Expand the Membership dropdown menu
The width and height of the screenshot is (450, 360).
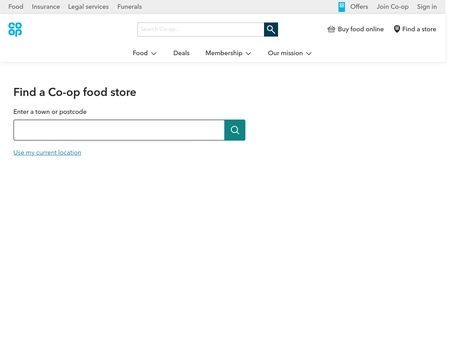228,53
